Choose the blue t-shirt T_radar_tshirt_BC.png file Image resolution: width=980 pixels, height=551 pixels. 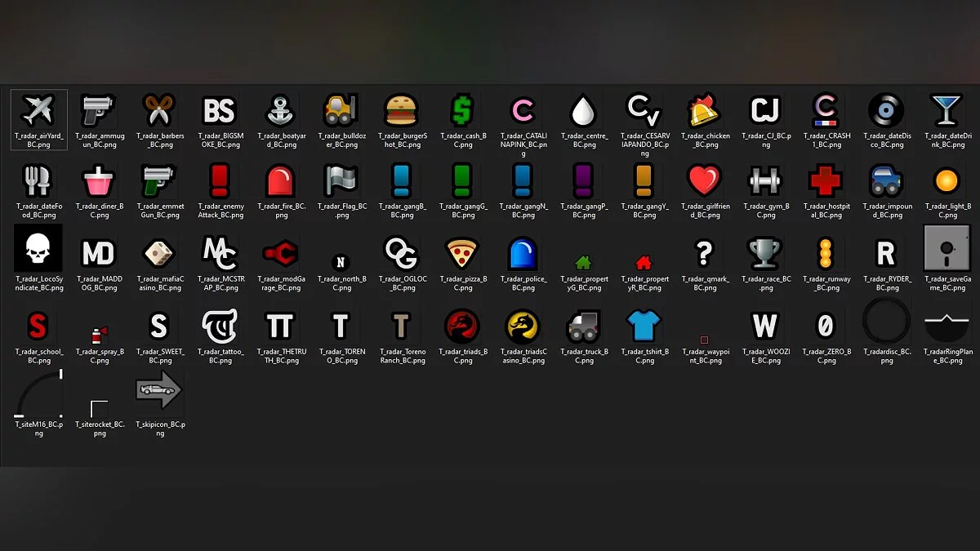click(x=644, y=326)
